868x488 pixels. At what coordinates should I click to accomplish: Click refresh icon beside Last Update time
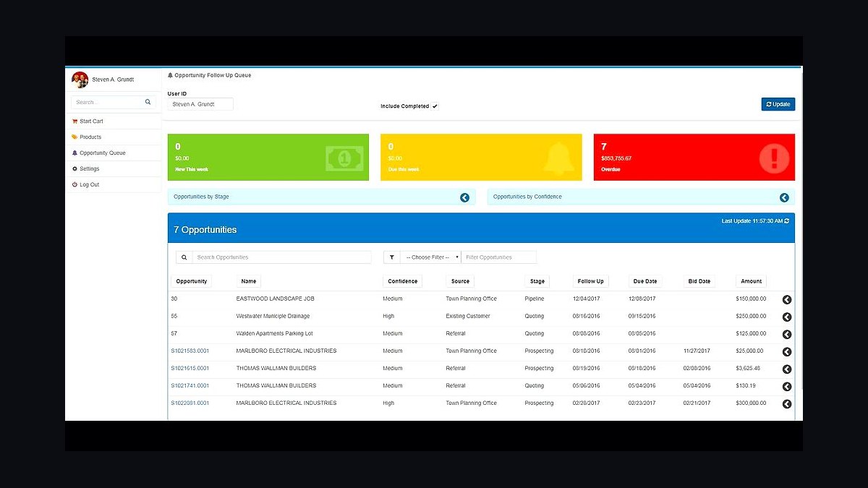(787, 221)
